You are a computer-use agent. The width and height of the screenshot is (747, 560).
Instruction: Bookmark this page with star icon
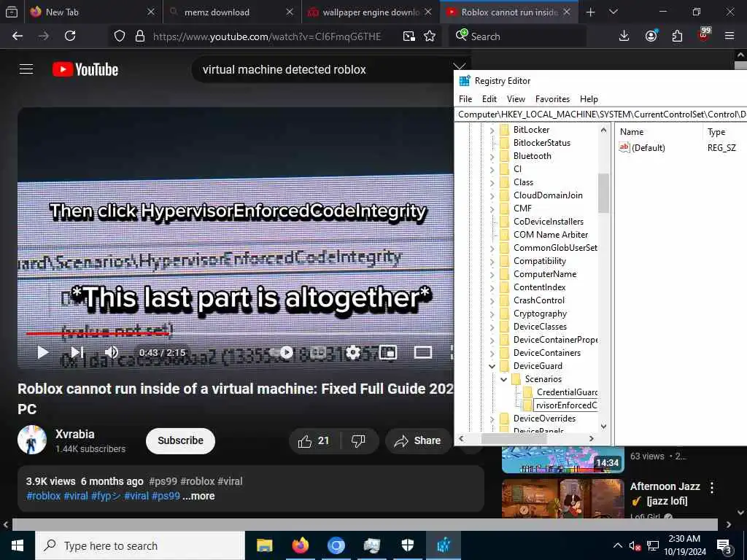pos(430,36)
